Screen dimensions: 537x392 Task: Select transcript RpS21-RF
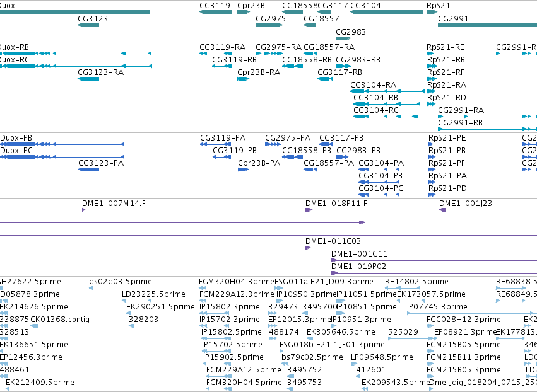coord(446,72)
